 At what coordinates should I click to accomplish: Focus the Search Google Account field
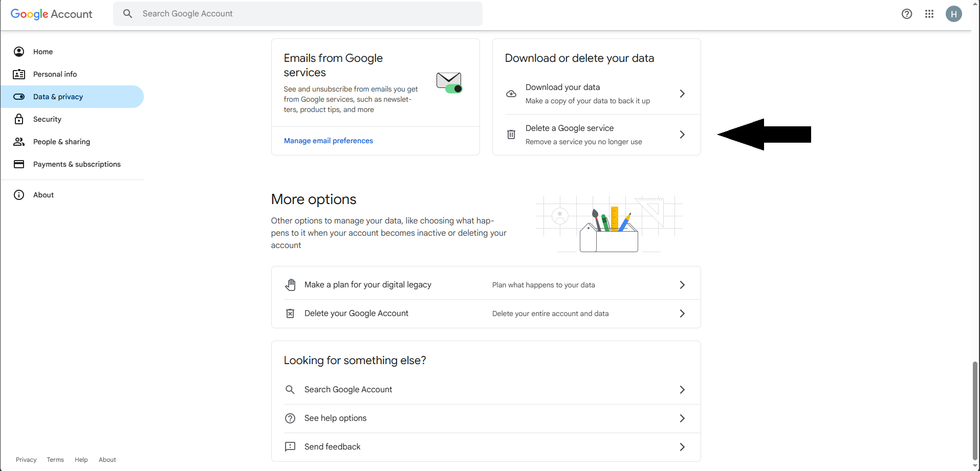coord(298,14)
